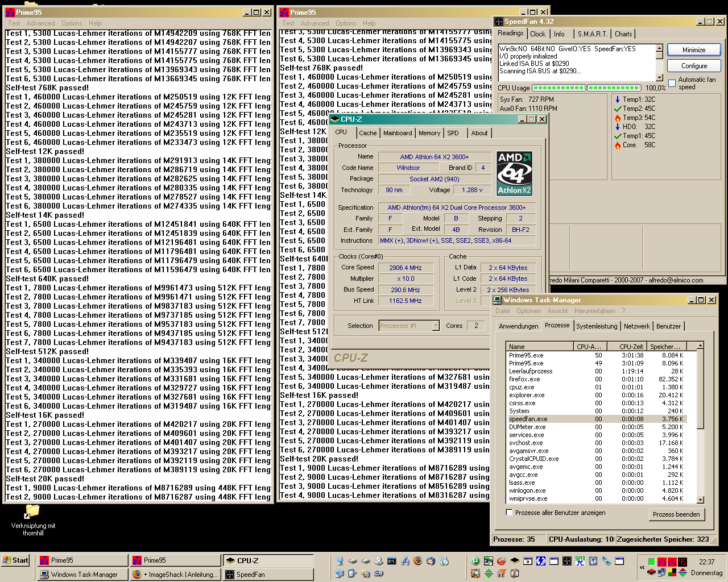Expand hidden system tray icons

pyautogui.click(x=642, y=567)
